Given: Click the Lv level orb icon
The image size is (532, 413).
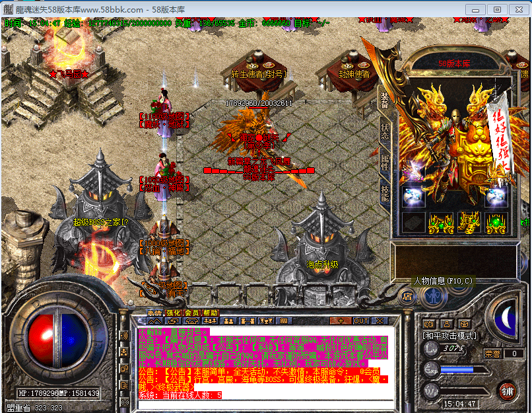Looking at the screenshot, I should point(432,348).
